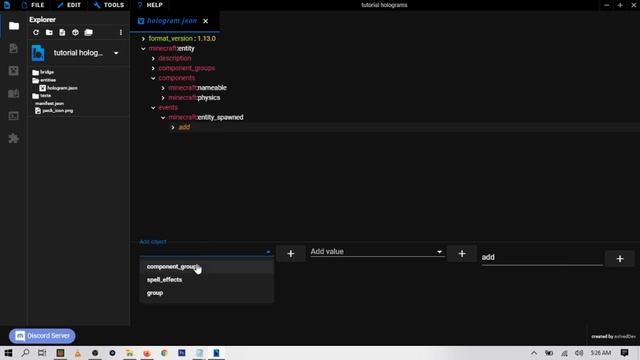Open the terminal/debug log sidebar icon
This screenshot has width=640, height=360.
[x=13, y=116]
